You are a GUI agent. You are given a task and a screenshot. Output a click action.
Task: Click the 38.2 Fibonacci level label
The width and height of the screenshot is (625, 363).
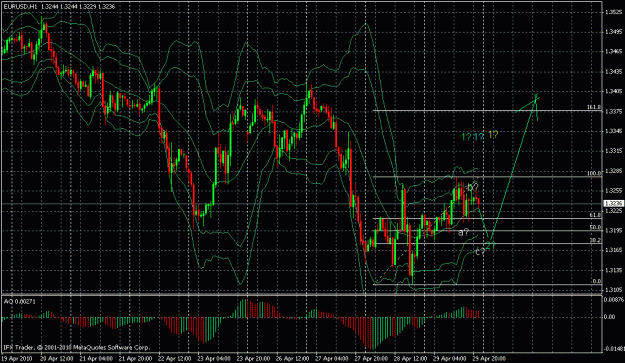[x=596, y=240]
